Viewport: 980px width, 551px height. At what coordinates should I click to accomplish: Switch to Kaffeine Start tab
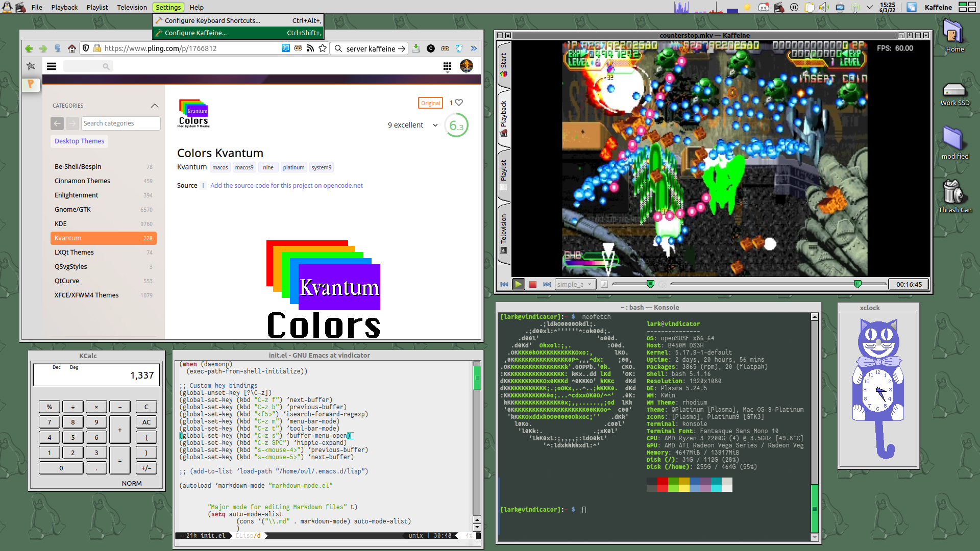(x=504, y=65)
